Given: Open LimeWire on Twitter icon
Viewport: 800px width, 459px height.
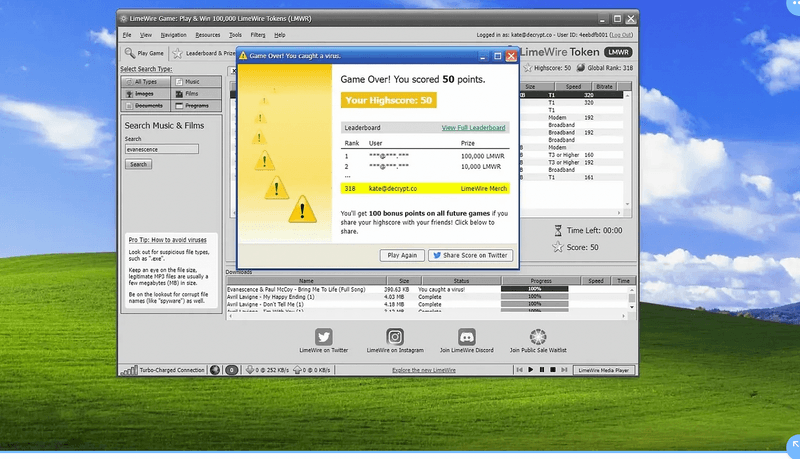Looking at the screenshot, I should [x=323, y=337].
